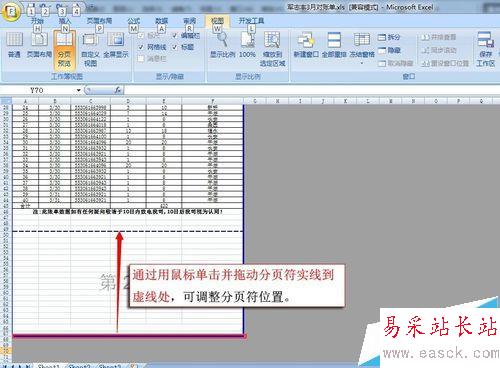Open 显示比例 zoom magnifier dialog
This screenshot has width=500, height=368.
[x=222, y=45]
